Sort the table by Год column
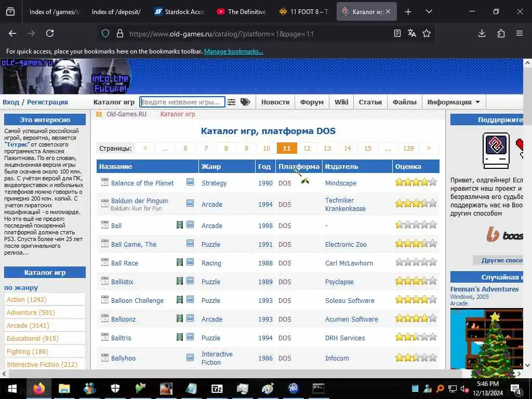 pos(264,167)
